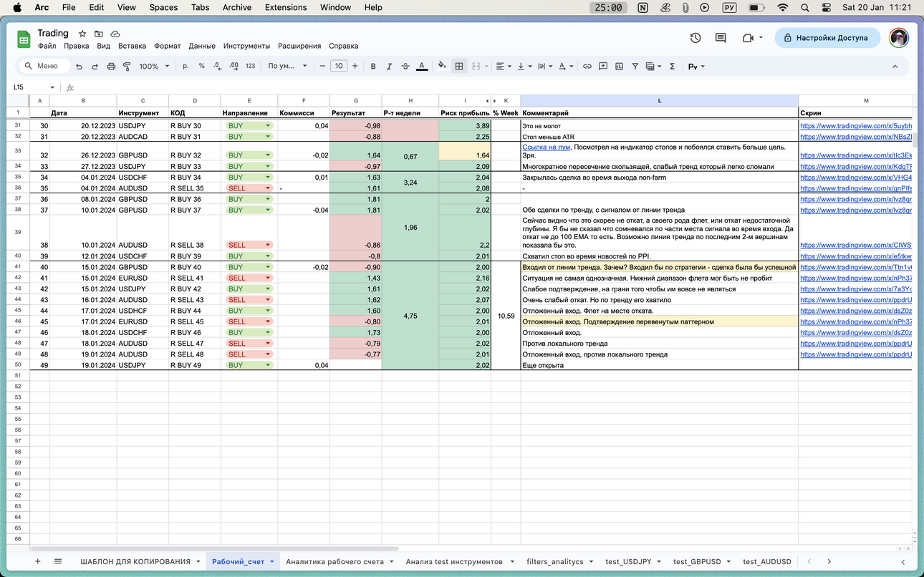Click Настройки Доступа share button
The width and height of the screenshot is (924, 577).
(x=827, y=38)
